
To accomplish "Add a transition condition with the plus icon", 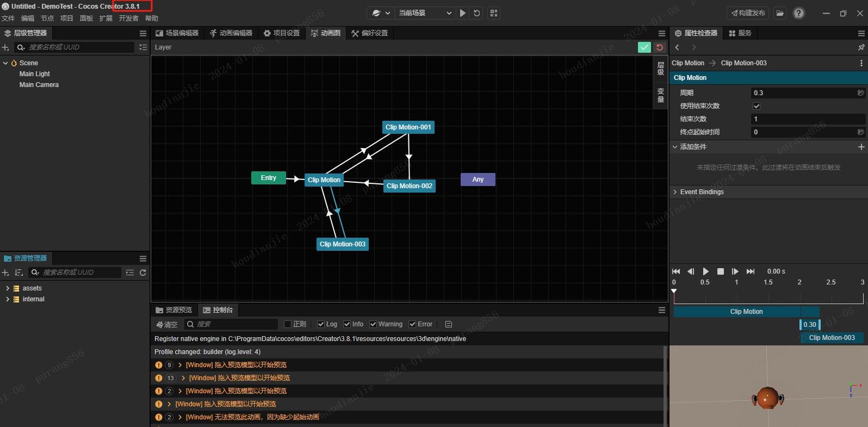I will 861,147.
